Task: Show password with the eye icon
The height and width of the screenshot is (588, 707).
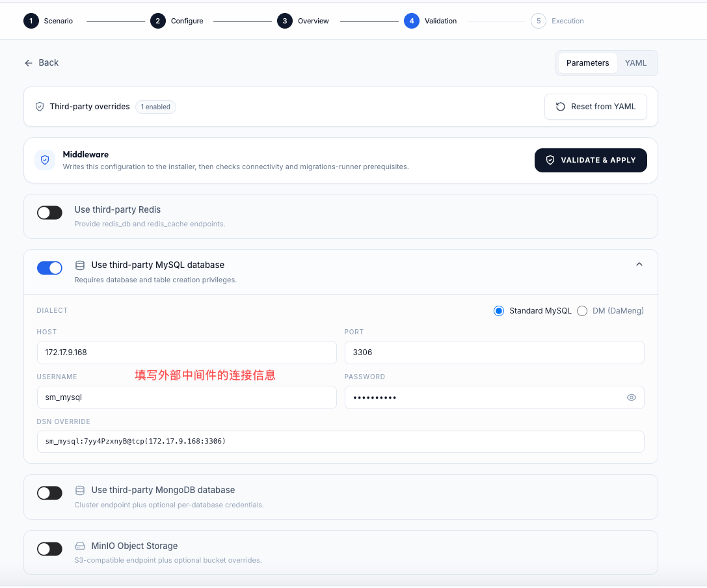Action: pos(632,397)
